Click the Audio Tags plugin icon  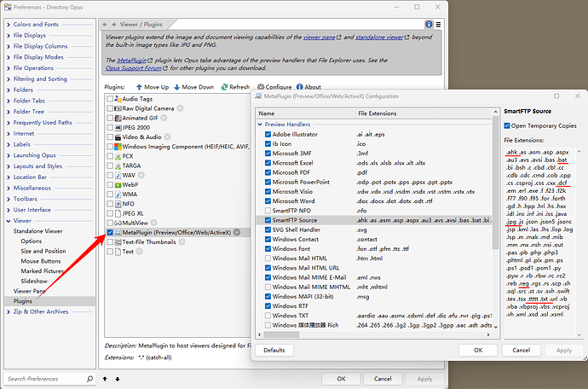point(118,99)
